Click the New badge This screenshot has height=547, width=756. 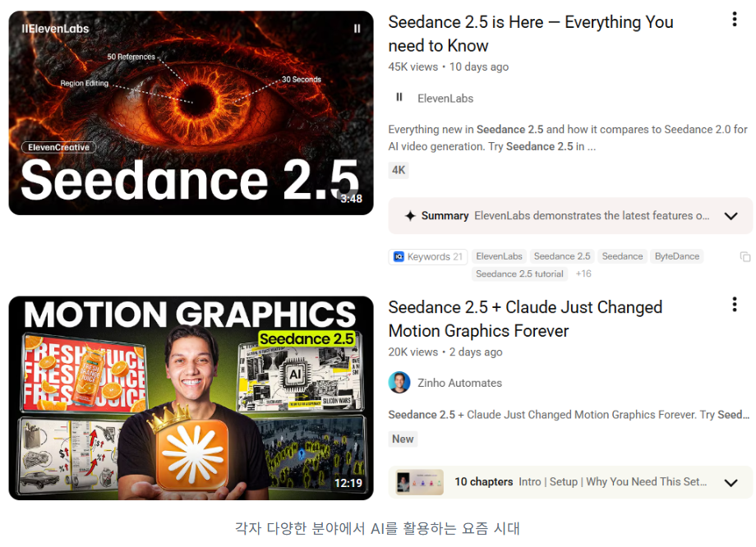(403, 439)
